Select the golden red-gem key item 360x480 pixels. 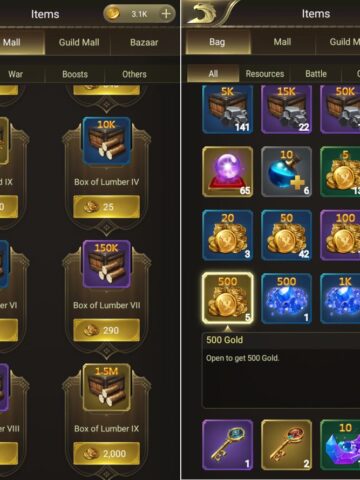(x=286, y=445)
